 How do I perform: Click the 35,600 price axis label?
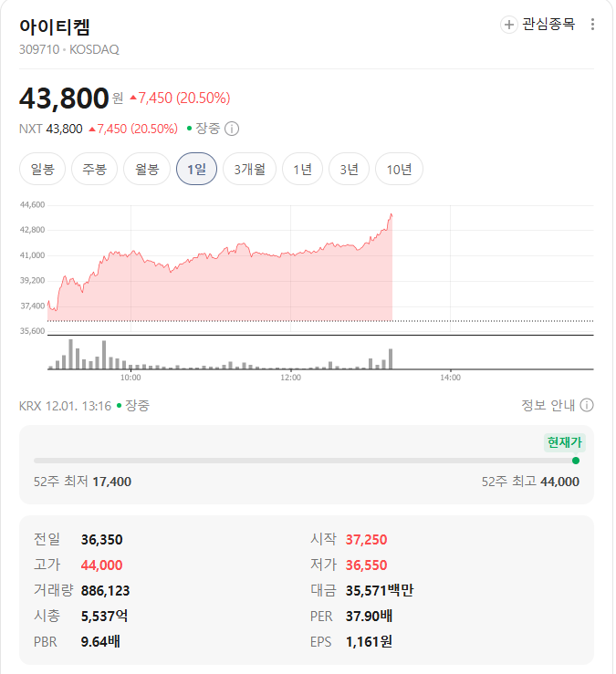(32, 331)
